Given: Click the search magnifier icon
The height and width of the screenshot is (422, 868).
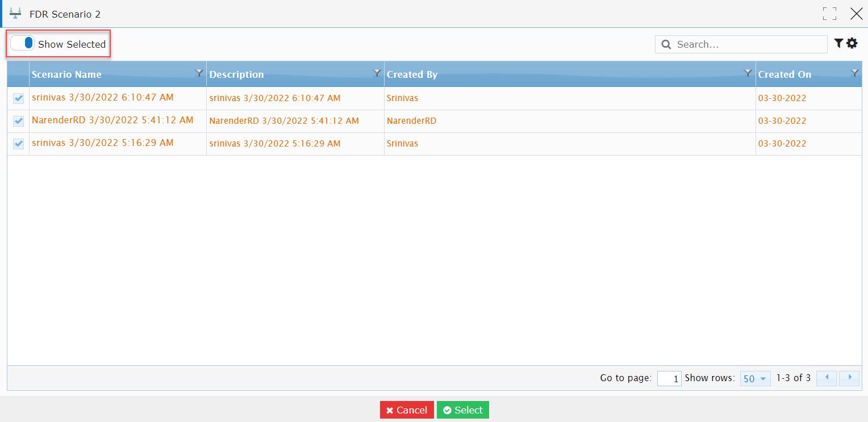Looking at the screenshot, I should pyautogui.click(x=666, y=44).
